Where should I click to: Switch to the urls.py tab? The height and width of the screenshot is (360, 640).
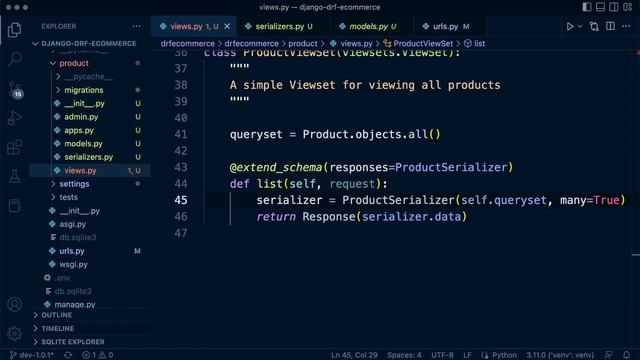pos(445,27)
